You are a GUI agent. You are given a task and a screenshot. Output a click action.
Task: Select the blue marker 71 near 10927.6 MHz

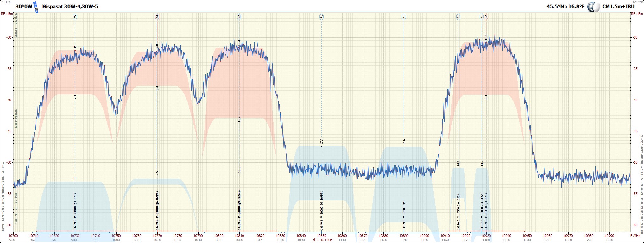(482, 17)
